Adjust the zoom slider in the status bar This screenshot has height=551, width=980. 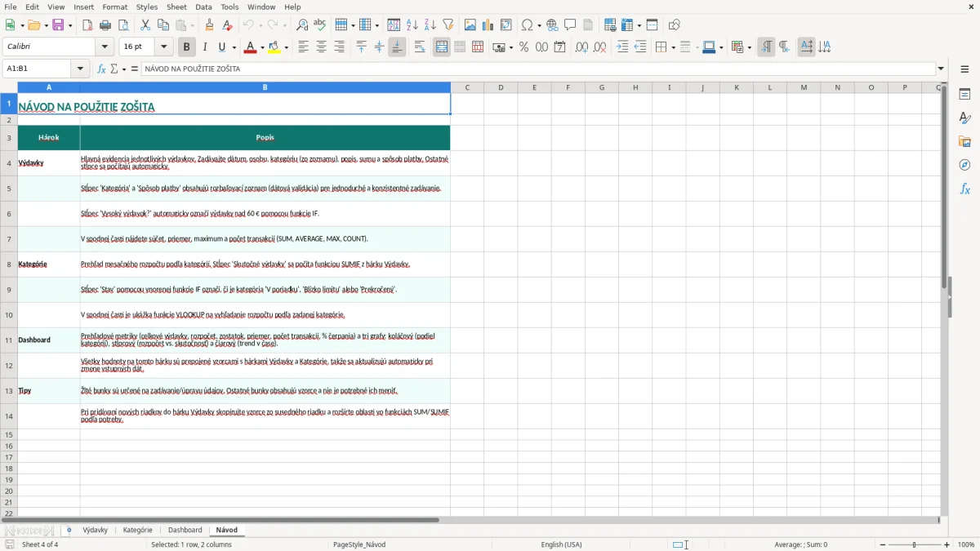point(915,544)
